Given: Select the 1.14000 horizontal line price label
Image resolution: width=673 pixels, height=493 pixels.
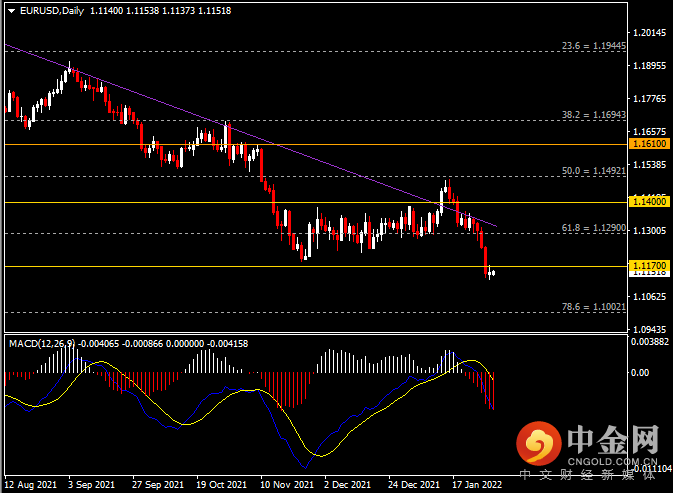Looking at the screenshot, I should point(649,202).
